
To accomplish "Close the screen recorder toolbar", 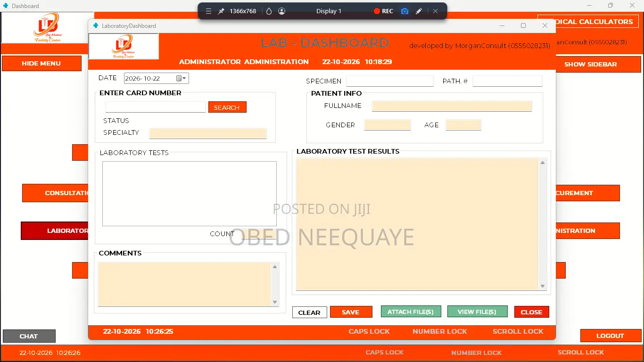I will (435, 11).
